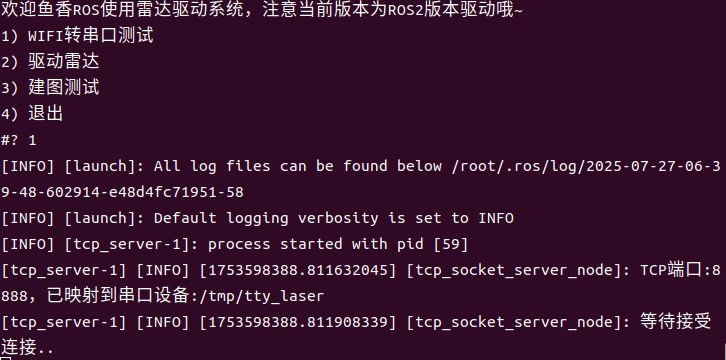
Task: Click the 等待接受 message
Action: pos(676,322)
